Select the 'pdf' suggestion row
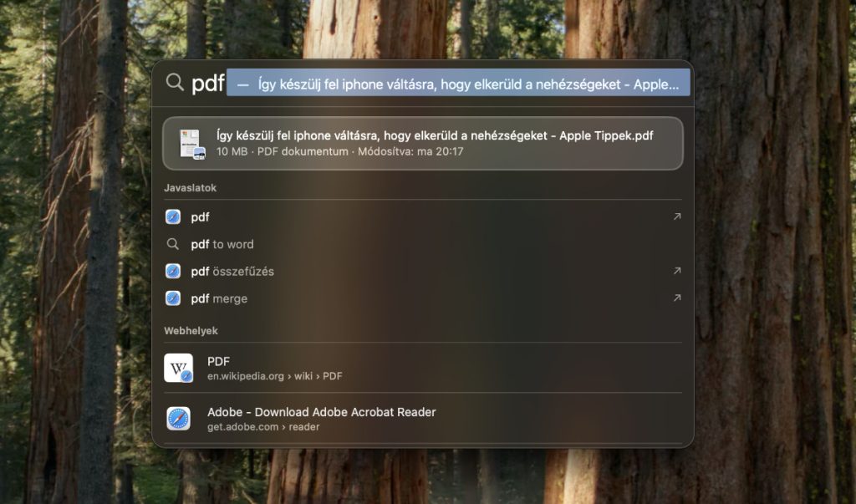Screen dimensions: 856x504 coord(422,216)
